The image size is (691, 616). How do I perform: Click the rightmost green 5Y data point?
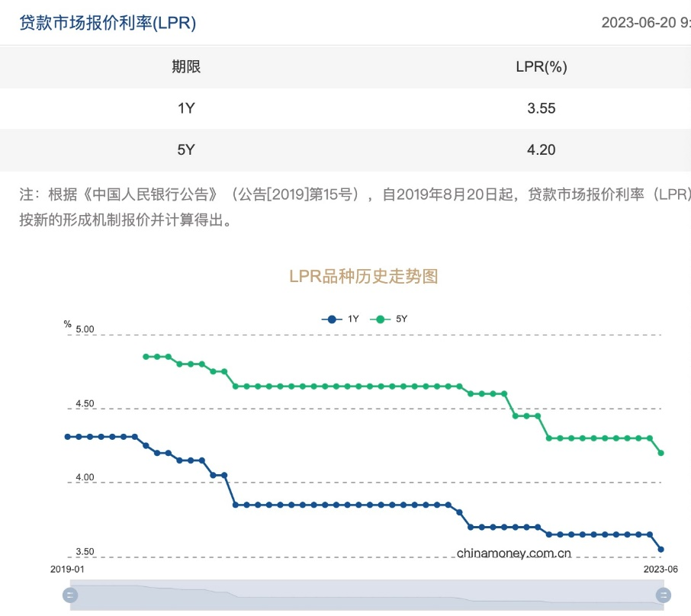660,453
